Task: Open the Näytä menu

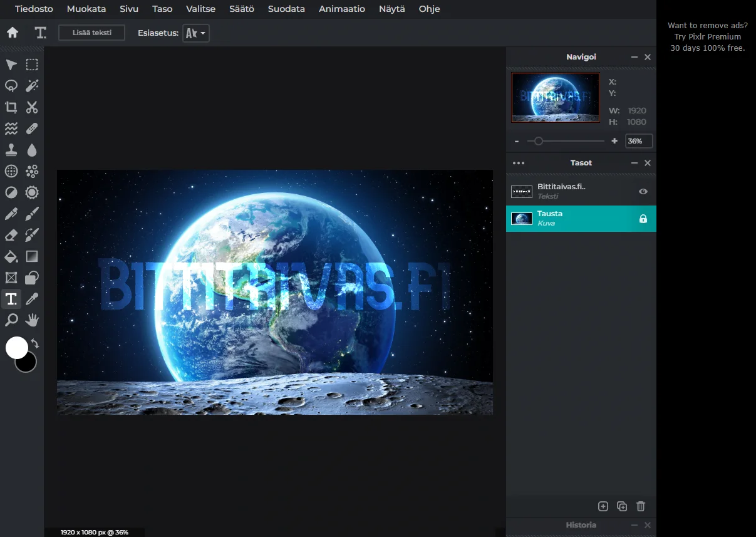Action: 392,9
